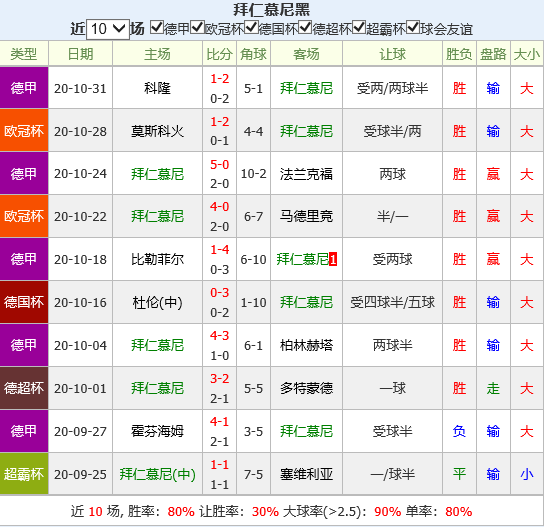Click the 平 result in the 塞维利亚 row
The image size is (544, 527).
click(x=459, y=474)
